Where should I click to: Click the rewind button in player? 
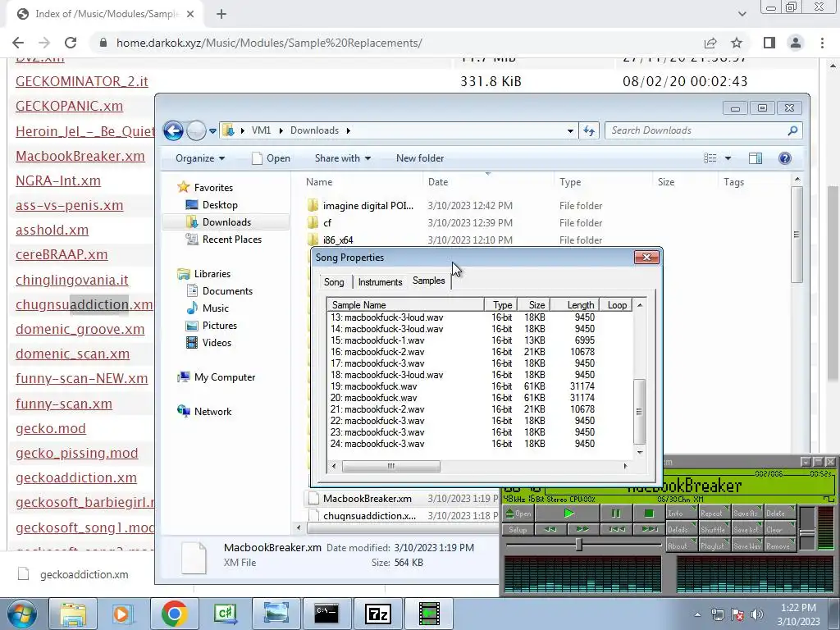click(x=550, y=529)
